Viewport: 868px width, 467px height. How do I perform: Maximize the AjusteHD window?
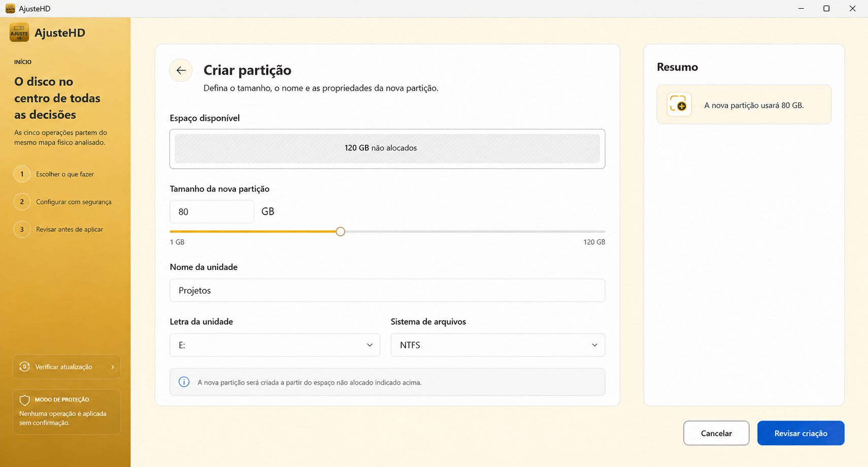tap(826, 9)
